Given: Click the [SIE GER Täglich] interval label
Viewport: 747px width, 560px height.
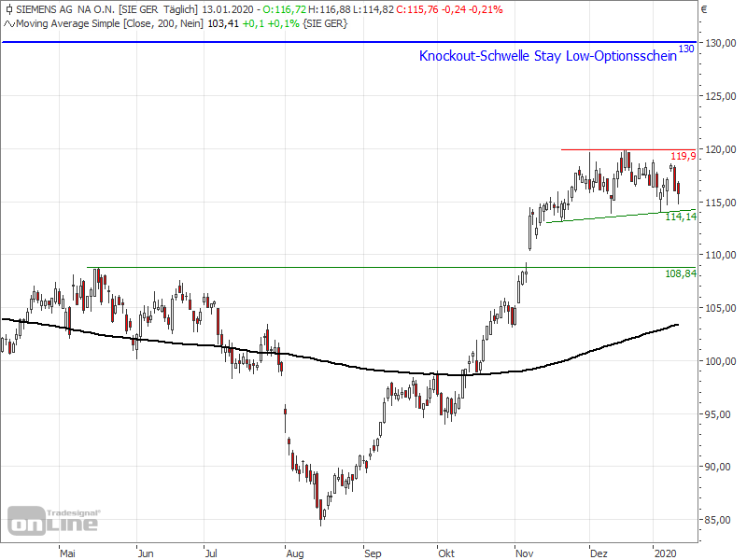Looking at the screenshot, I should coord(158,9).
